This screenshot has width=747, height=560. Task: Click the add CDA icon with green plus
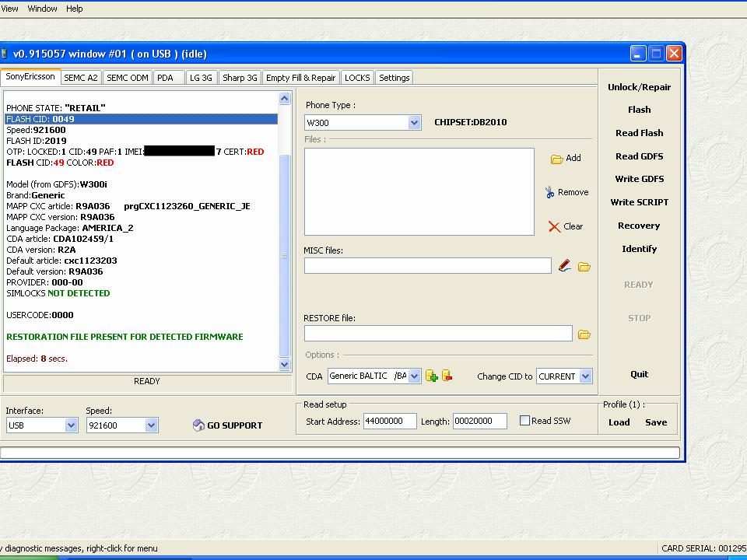432,376
